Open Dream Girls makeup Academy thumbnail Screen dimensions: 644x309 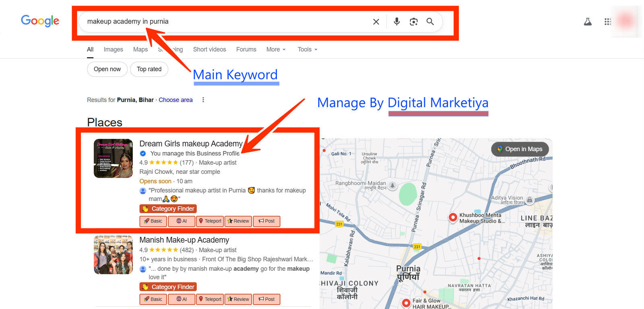[x=113, y=158]
